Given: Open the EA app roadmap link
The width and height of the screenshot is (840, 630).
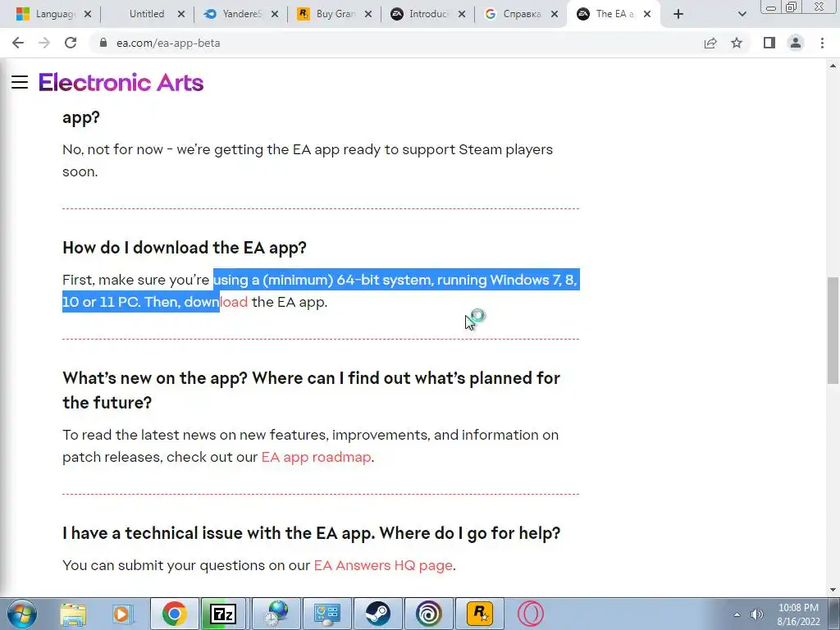Looking at the screenshot, I should [316, 457].
